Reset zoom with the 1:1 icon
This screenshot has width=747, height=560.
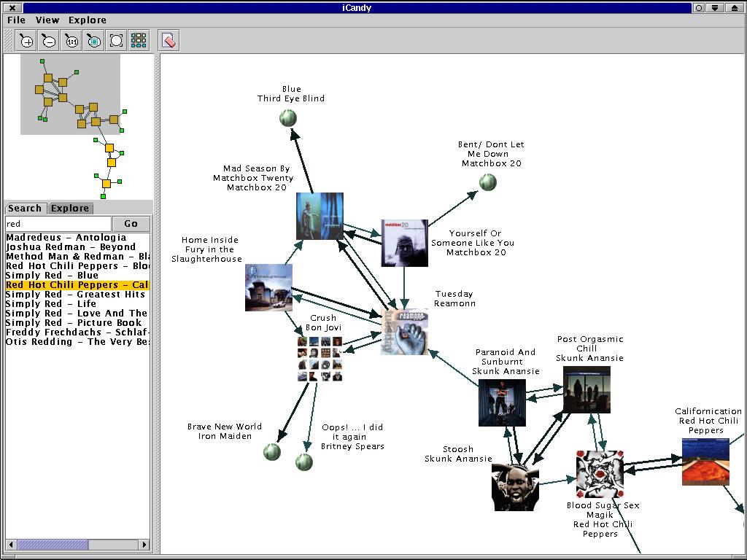click(x=71, y=41)
